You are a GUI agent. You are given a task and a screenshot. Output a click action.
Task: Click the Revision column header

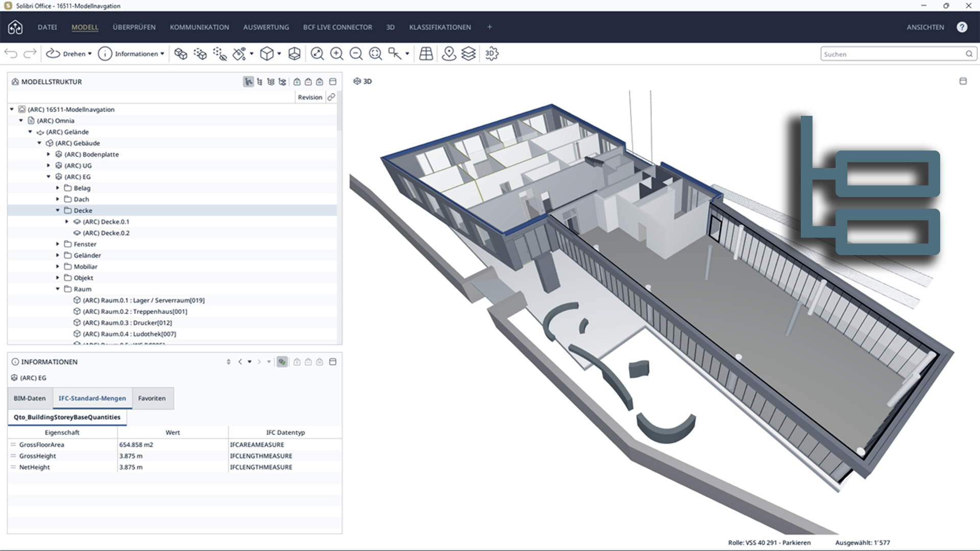pyautogui.click(x=310, y=97)
